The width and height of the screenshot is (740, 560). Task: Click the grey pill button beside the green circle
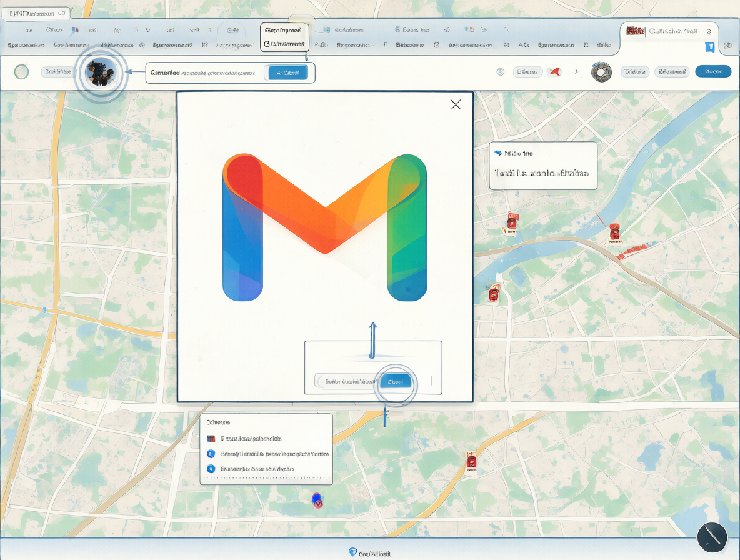57,72
